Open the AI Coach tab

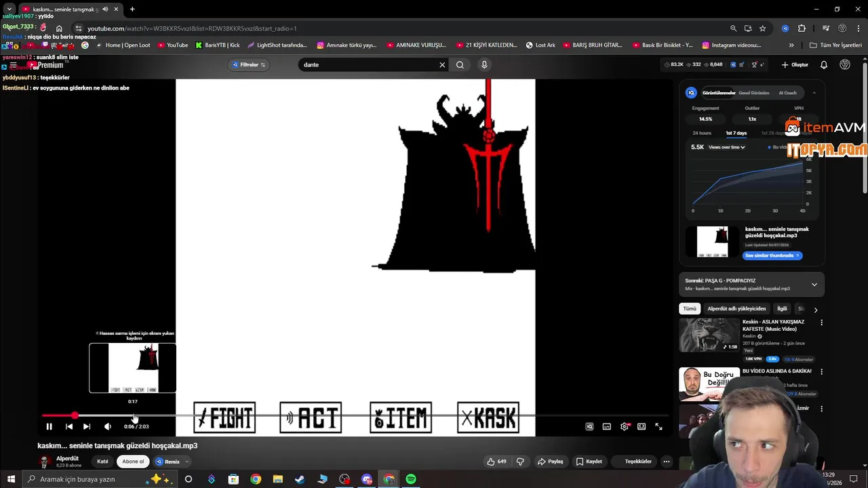(787, 93)
